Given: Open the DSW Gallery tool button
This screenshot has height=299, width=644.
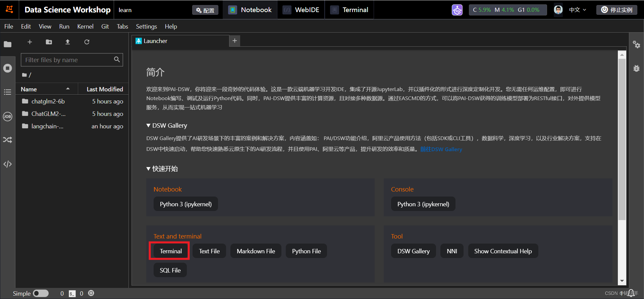Looking at the screenshot, I should point(414,251).
